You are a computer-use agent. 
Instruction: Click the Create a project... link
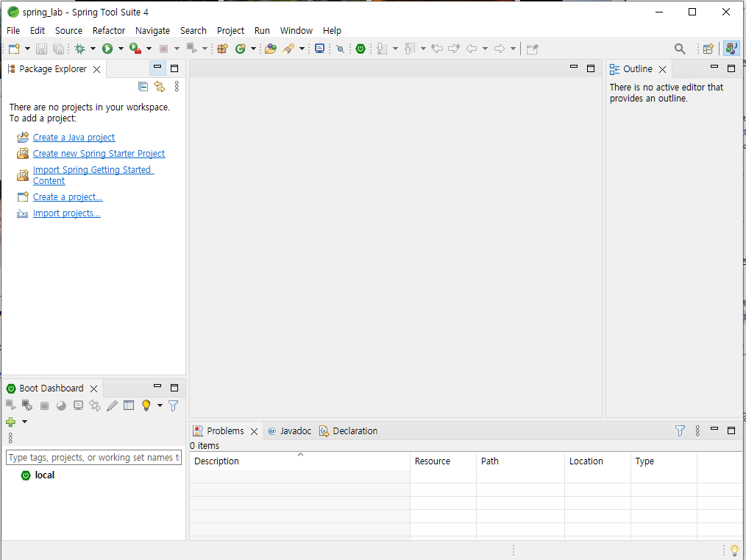pos(68,197)
